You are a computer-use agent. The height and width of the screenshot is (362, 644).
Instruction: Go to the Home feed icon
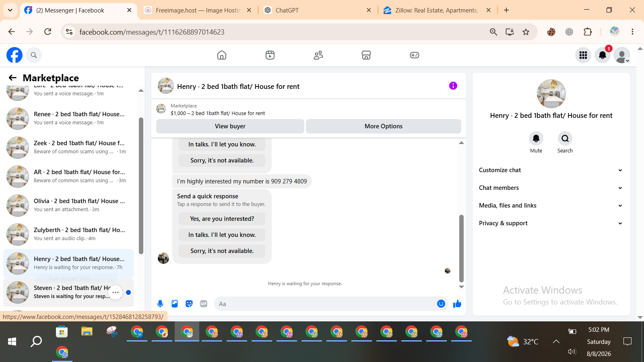pyautogui.click(x=222, y=55)
